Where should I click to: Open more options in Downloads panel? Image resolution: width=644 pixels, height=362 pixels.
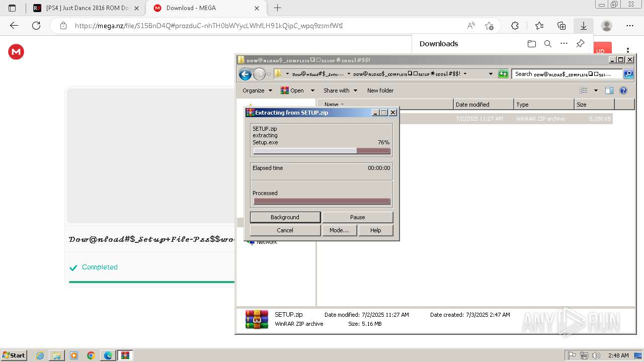(x=564, y=44)
